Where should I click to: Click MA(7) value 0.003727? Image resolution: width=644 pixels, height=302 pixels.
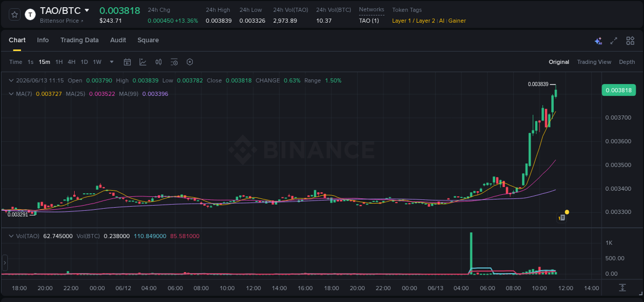49,94
